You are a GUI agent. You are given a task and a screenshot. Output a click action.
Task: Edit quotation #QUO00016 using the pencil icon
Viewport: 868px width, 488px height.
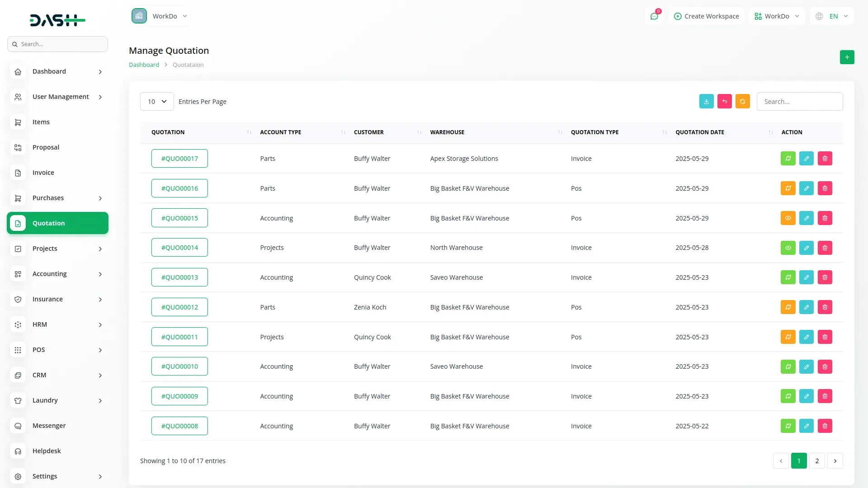point(806,188)
